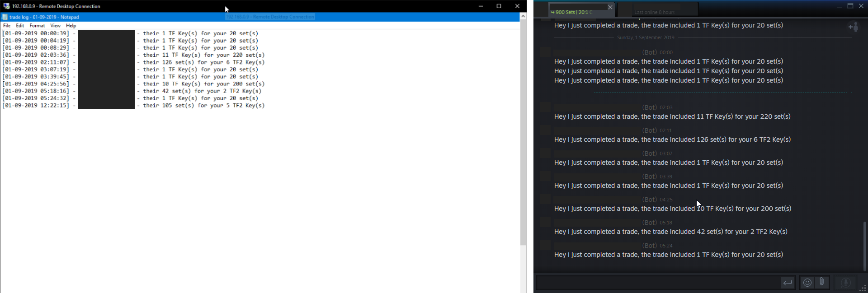Click the '(Bot) 05:18' message header
The height and width of the screenshot is (293, 868).
[x=657, y=223]
